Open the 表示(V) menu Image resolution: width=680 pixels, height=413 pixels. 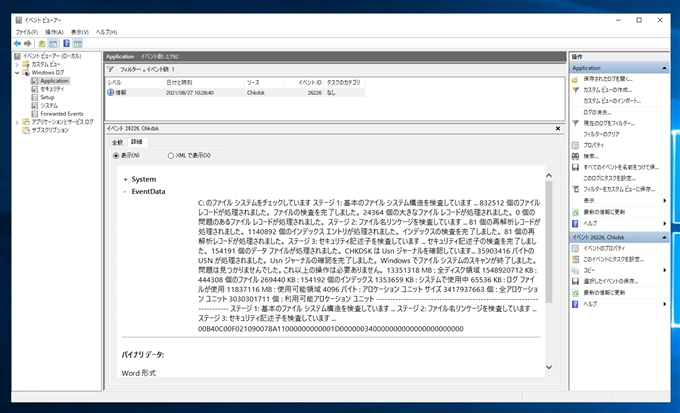80,32
